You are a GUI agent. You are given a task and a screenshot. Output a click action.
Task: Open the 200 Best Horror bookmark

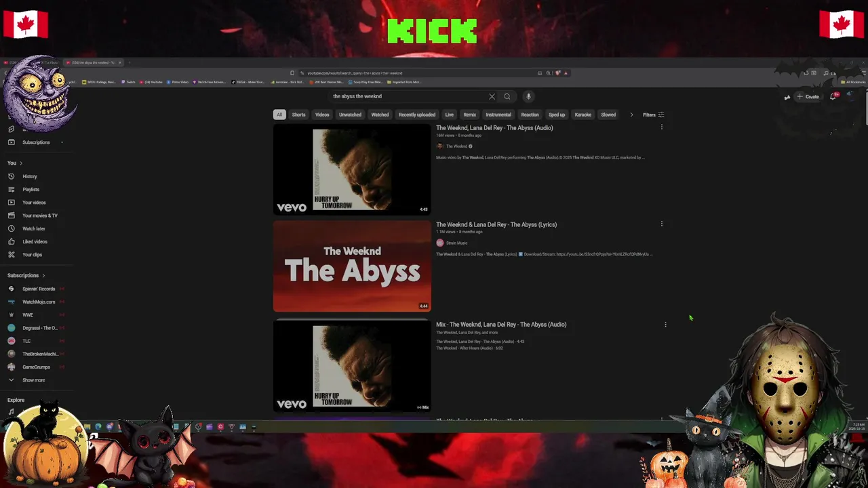[327, 82]
